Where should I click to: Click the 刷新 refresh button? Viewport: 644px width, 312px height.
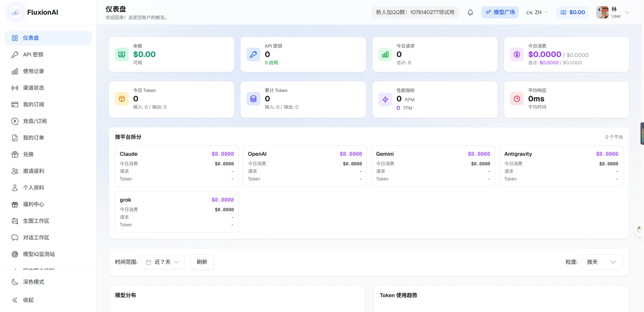pyautogui.click(x=202, y=262)
